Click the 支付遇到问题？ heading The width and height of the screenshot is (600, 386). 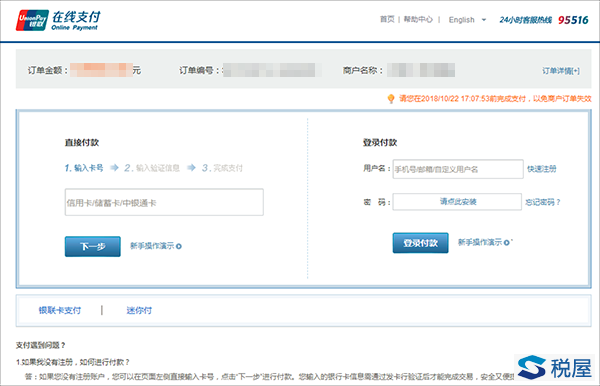[41, 345]
